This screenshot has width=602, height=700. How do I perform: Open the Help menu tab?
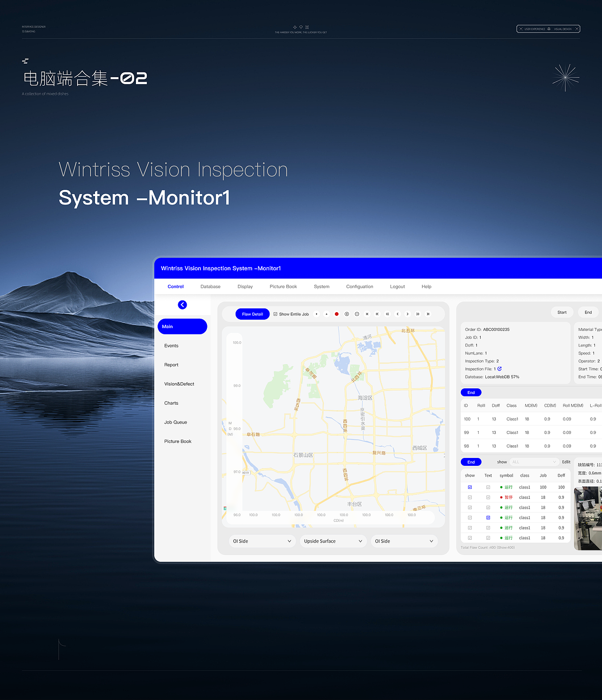(427, 287)
